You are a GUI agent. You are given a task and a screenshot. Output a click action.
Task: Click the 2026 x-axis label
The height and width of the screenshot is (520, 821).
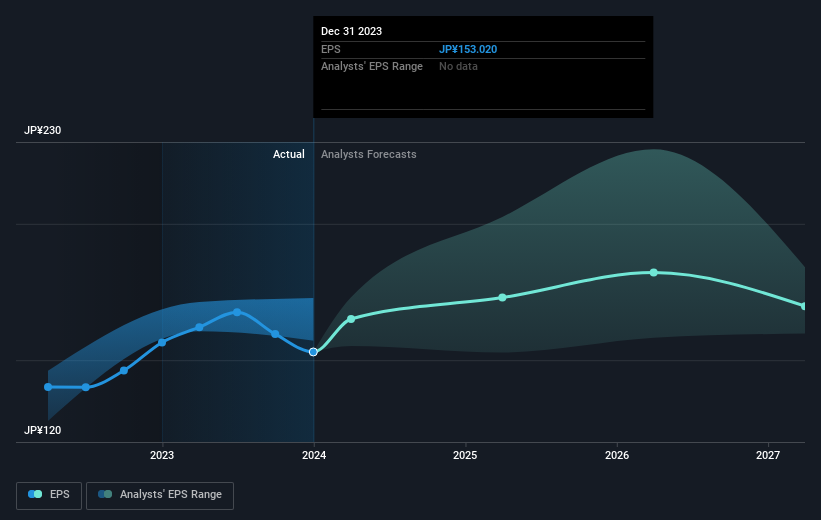617,455
